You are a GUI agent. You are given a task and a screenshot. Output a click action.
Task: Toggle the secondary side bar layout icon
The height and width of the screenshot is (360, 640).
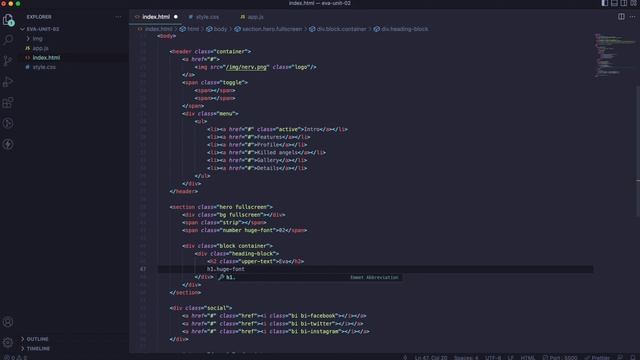pyautogui.click(x=624, y=3)
